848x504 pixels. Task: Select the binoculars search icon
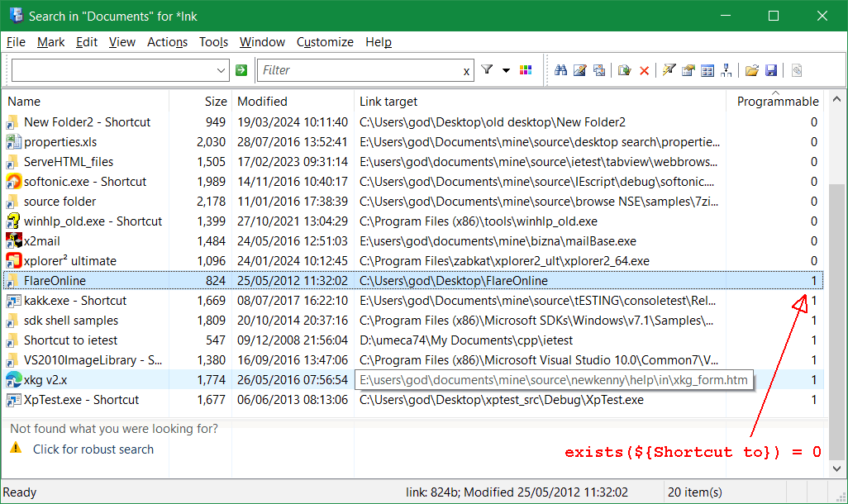tap(563, 70)
